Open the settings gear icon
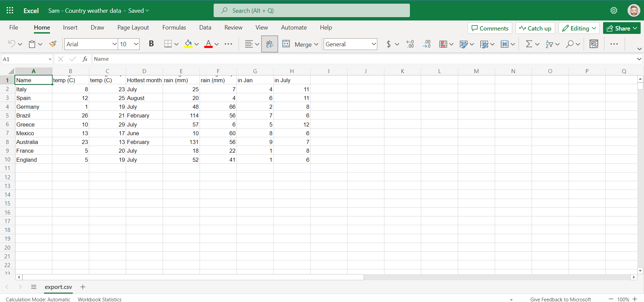 pos(614,10)
